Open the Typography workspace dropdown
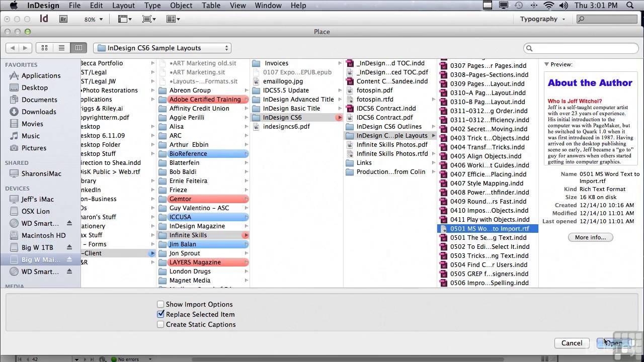The width and height of the screenshot is (644, 362). coord(542,19)
